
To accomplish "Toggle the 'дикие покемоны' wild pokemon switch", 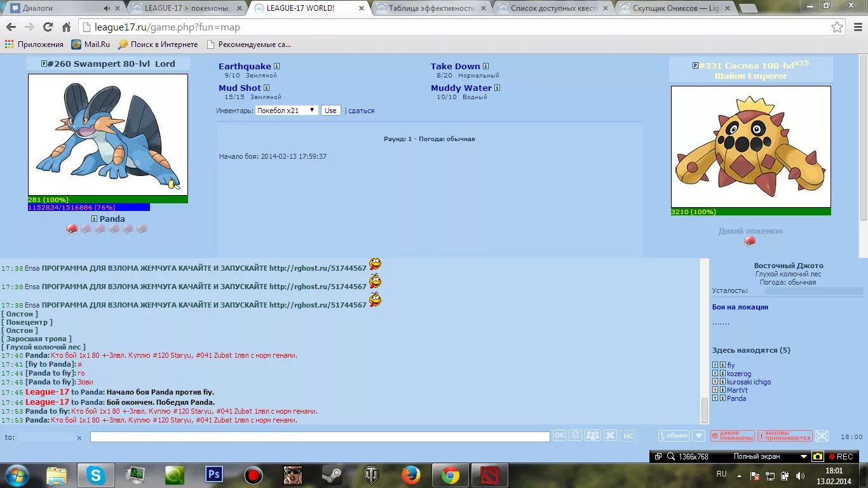I will tap(732, 436).
